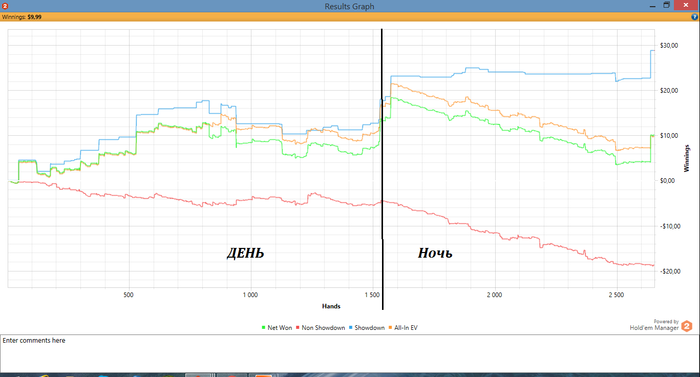Viewport: 700px width, 377px height.
Task: Click the 2 000 hands axis tick label
Action: (494, 295)
